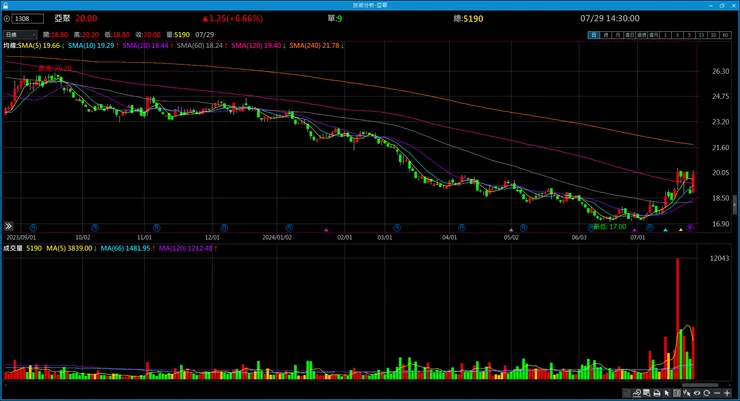
Task: Click the volume MA(5) 3839.00 label
Action: [71, 248]
